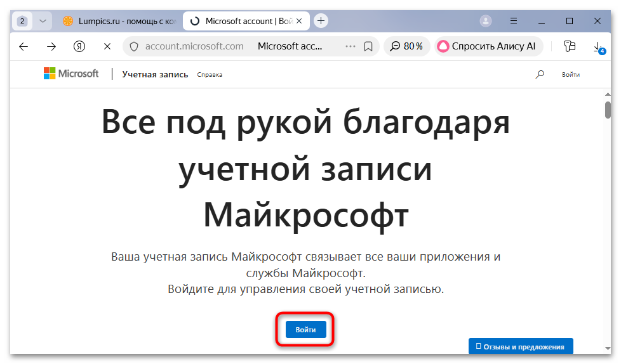
Task: Expand the tab list chevron dropdown
Action: (43, 21)
